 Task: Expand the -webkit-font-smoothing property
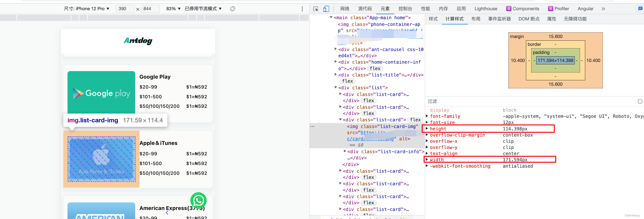click(x=427, y=166)
